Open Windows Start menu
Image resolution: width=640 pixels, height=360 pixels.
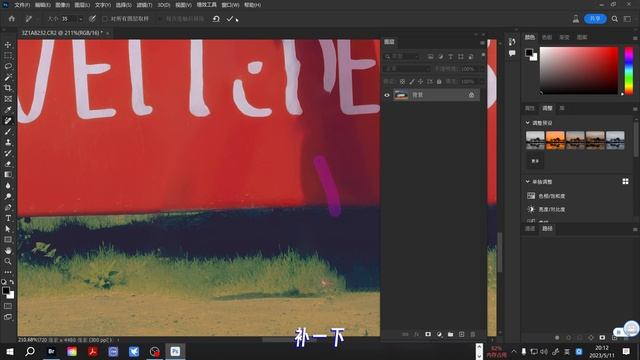(9, 351)
